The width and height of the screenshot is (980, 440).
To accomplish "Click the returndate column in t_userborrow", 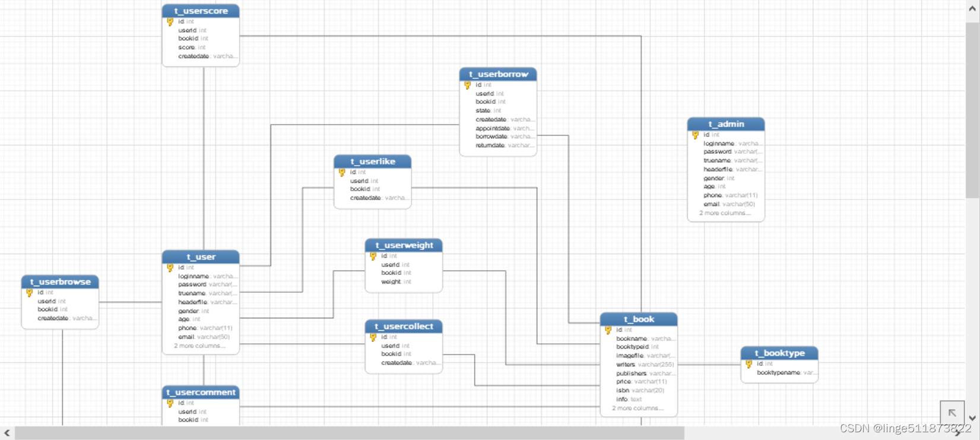I will pyautogui.click(x=505, y=145).
